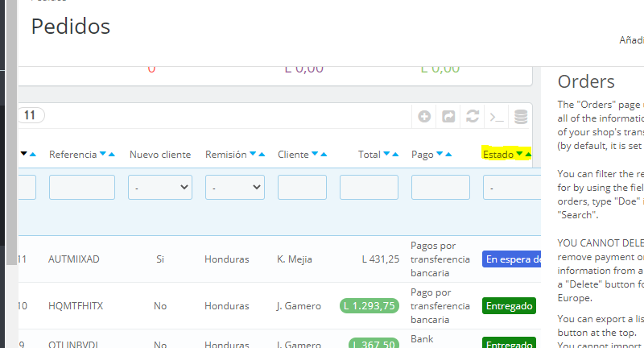
Task: Focus the Total filter field
Action: [x=369, y=188]
